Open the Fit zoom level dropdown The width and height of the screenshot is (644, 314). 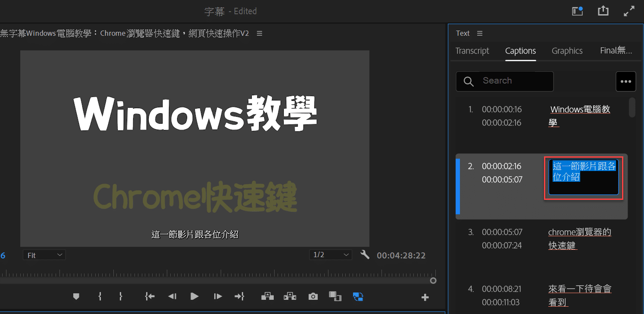(x=44, y=255)
